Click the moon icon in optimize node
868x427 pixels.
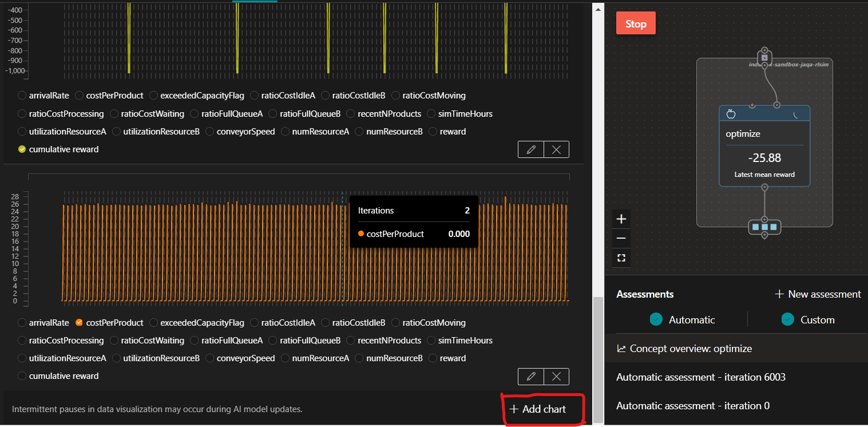click(x=796, y=114)
